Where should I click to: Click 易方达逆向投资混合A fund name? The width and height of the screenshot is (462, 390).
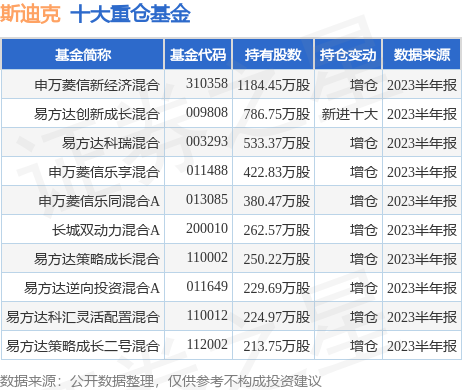coord(92,288)
